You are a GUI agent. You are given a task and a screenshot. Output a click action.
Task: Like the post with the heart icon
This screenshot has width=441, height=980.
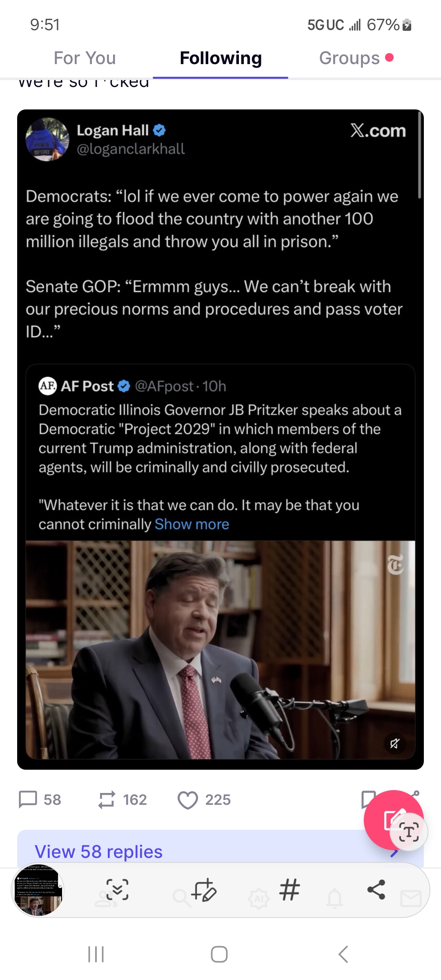tap(187, 800)
